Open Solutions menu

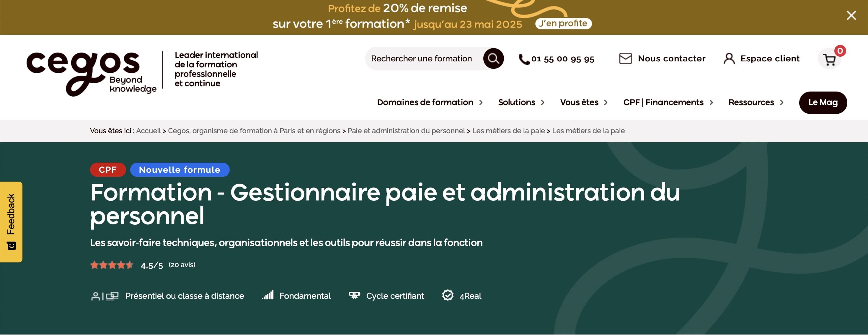tap(516, 102)
